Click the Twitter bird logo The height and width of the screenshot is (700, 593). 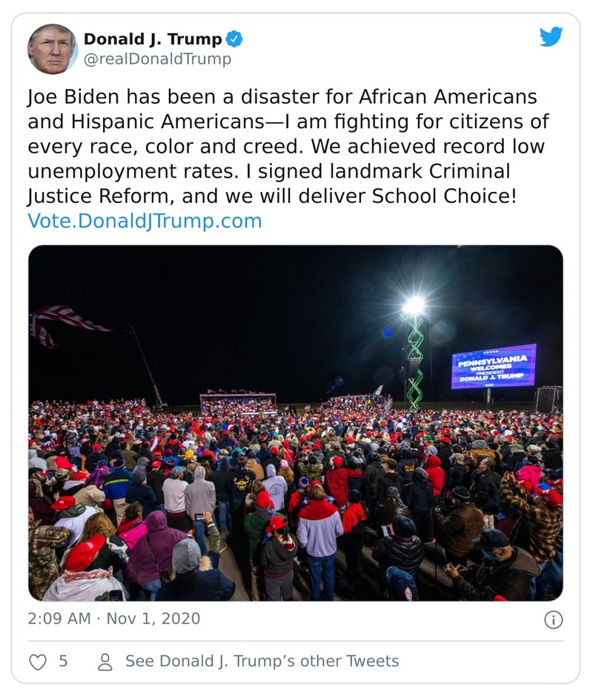[551, 37]
